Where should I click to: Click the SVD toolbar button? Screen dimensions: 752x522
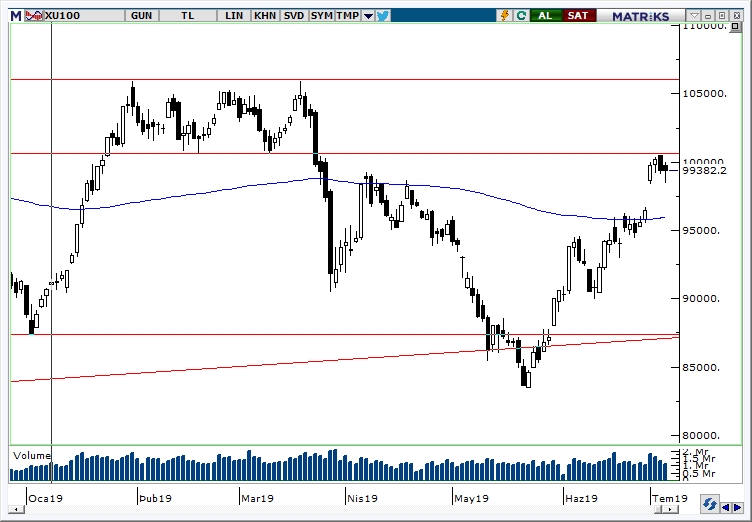tap(294, 16)
